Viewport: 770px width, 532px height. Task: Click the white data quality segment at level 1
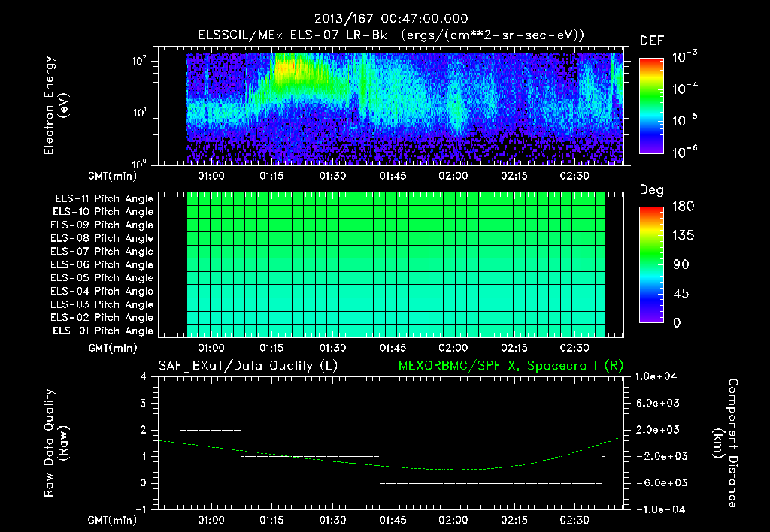[x=310, y=456]
